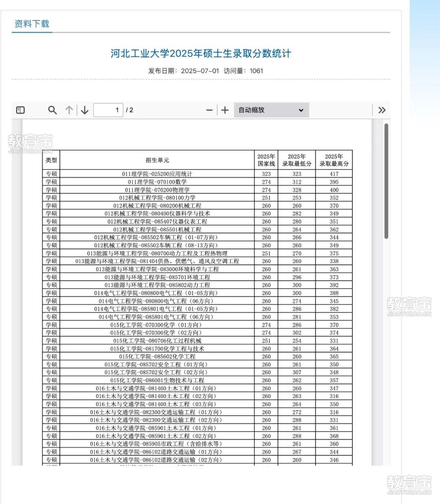Click row 012机械工程学院-080200机械工程
Image resolution: width=440 pixels, height=504 pixels.
coord(197,206)
